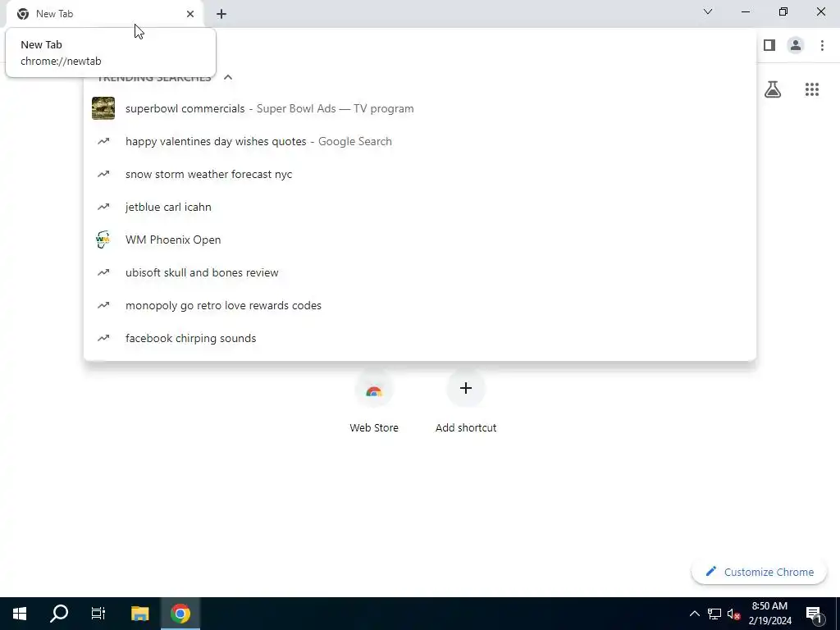
Task: Click trending arrow beside jetblue carl icahn
Action: [103, 207]
